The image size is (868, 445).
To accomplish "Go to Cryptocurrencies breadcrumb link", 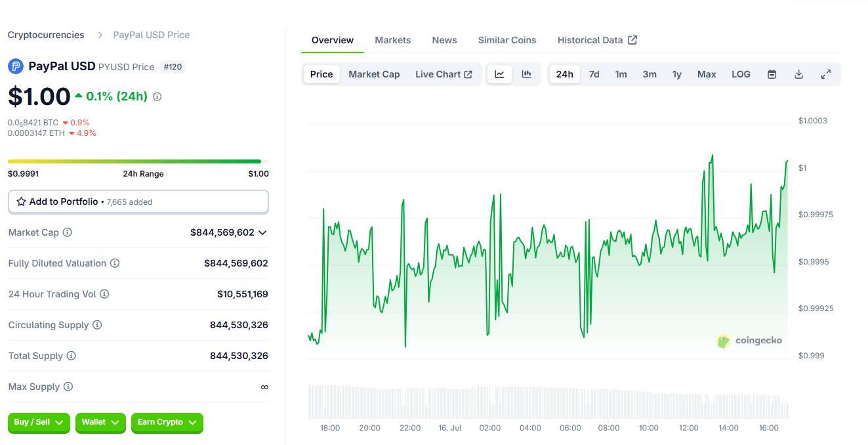I will coord(46,35).
